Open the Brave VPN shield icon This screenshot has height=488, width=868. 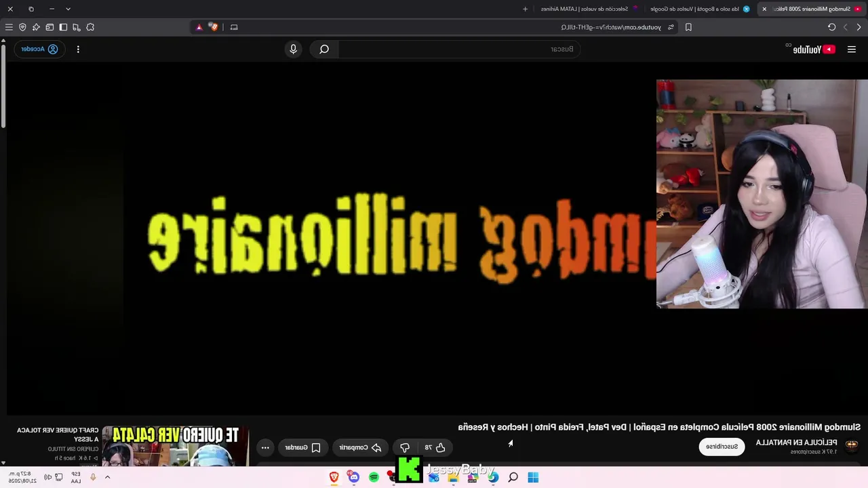pyautogui.click(x=22, y=27)
